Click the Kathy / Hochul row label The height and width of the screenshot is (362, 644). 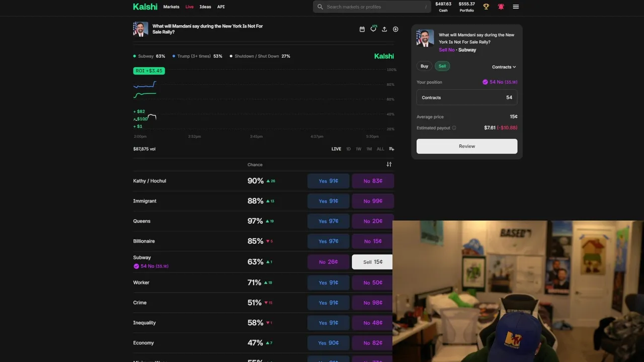coord(149,181)
